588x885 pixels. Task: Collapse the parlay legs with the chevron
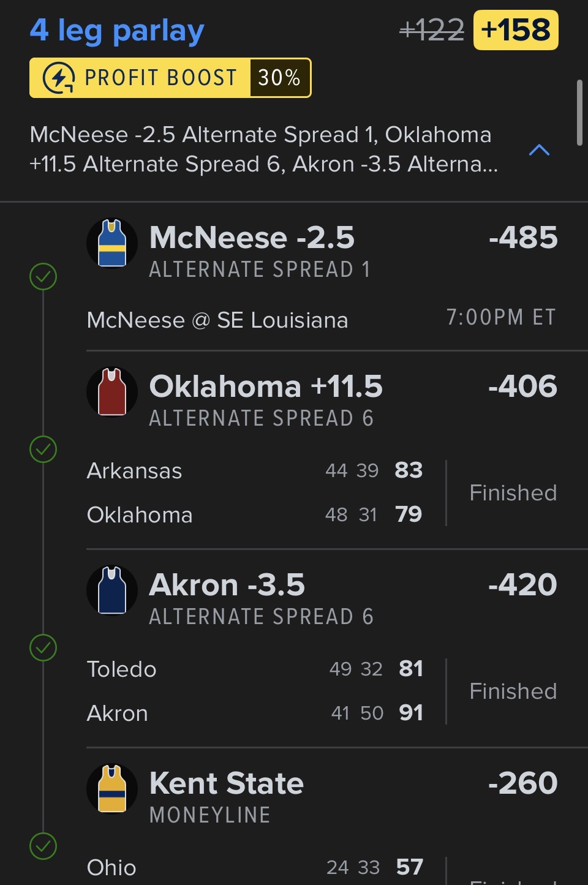click(539, 150)
